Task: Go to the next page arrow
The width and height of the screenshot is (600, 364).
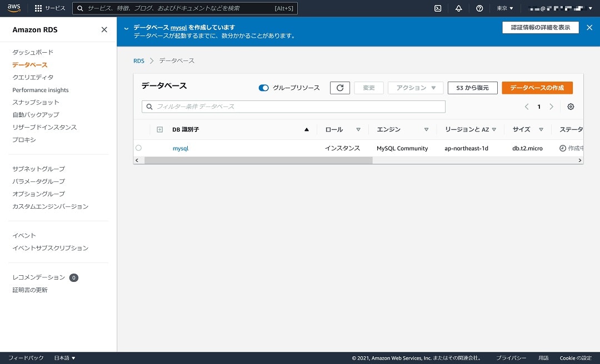Action: pyautogui.click(x=552, y=107)
